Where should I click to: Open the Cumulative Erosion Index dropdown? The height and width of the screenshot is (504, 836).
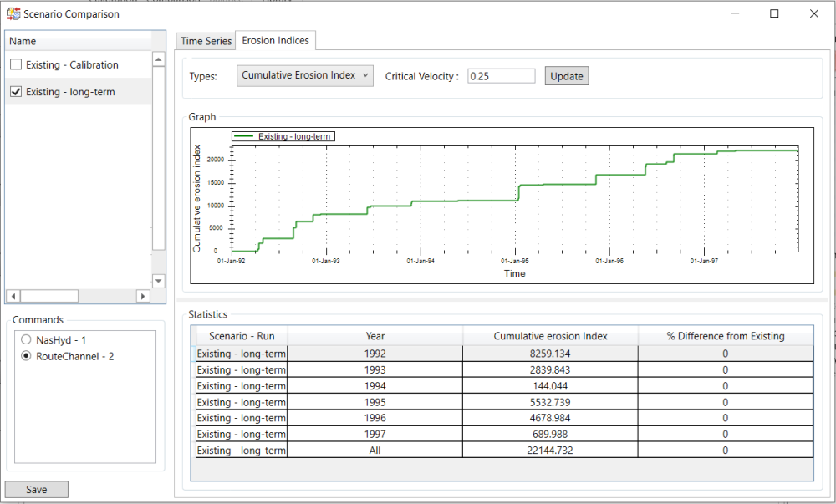click(305, 75)
